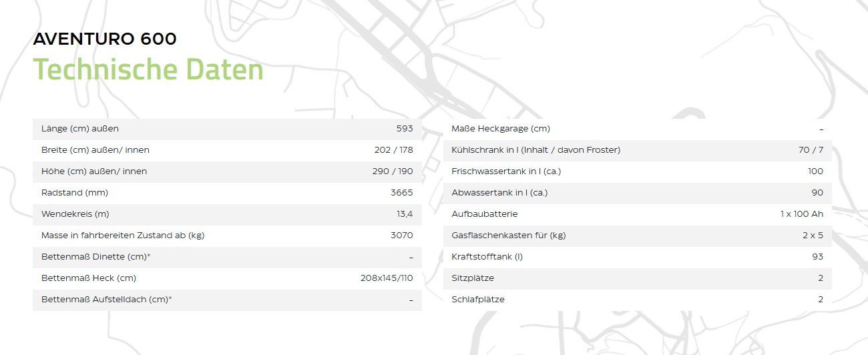Screen dimensions: 868x355
Task: Click the Kühlschrank value 70 / 7
Action: [x=811, y=150]
